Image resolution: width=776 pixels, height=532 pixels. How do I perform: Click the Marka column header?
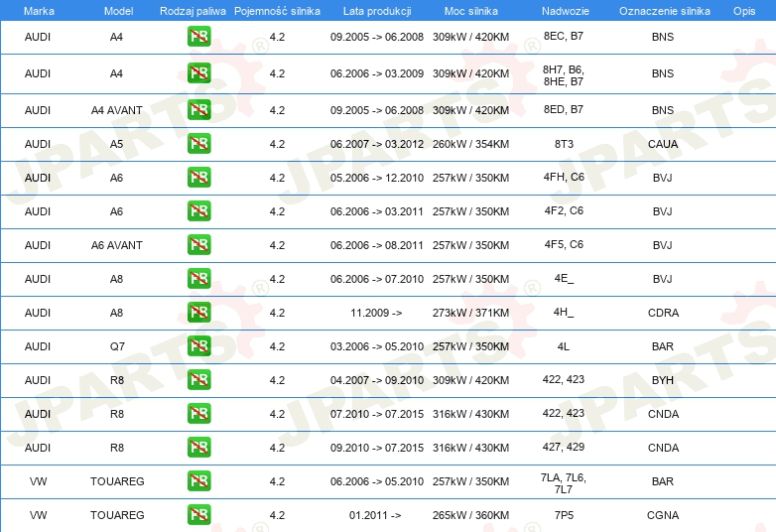[39, 11]
